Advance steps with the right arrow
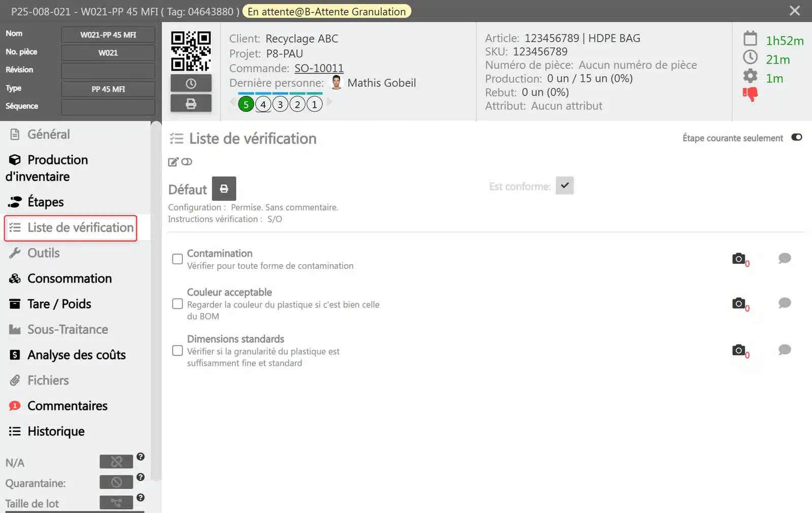 click(329, 102)
